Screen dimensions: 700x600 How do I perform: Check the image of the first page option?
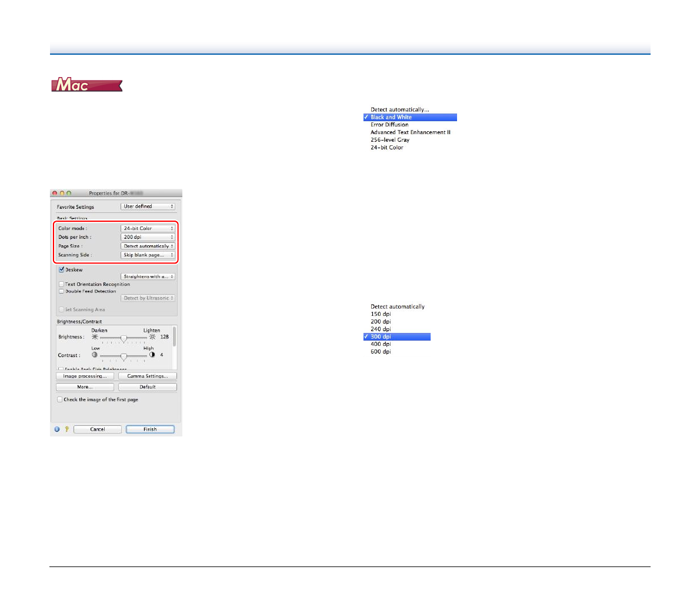point(60,399)
